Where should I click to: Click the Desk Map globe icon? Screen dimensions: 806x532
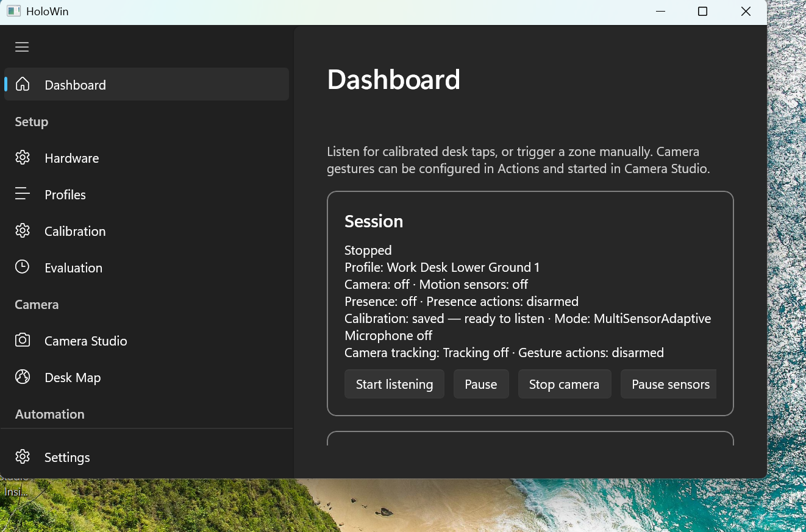[23, 377]
